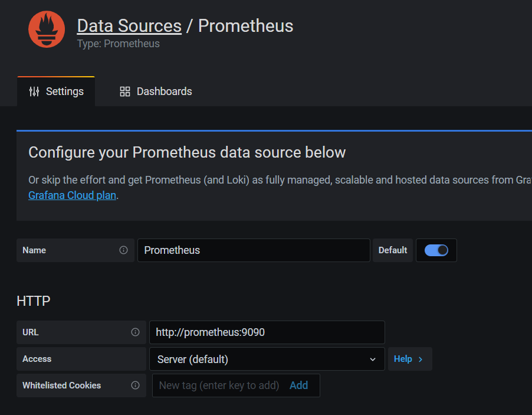Switch to the Dashboards tab
The height and width of the screenshot is (415, 532).
pyautogui.click(x=156, y=92)
